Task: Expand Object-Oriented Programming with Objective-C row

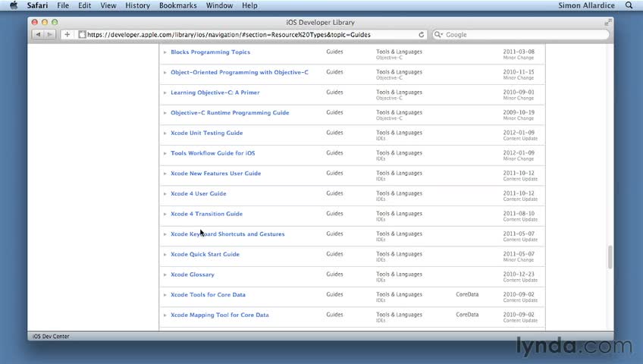Action: [x=165, y=73]
